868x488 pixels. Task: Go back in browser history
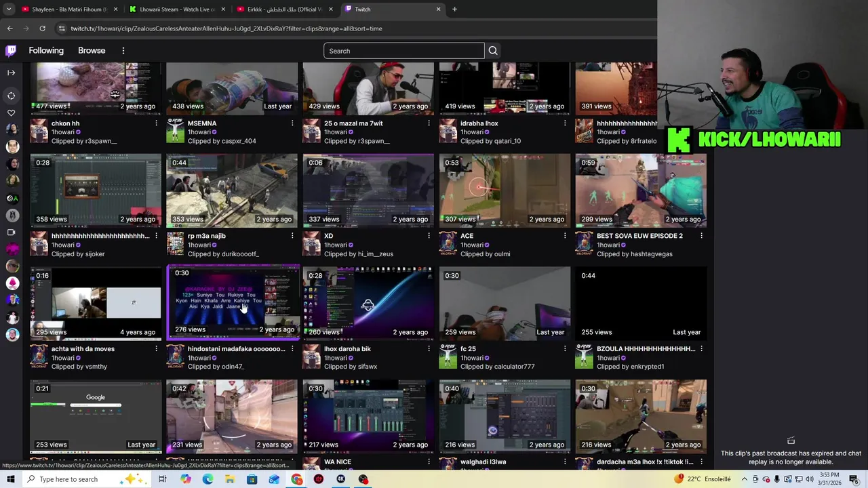[x=9, y=28]
